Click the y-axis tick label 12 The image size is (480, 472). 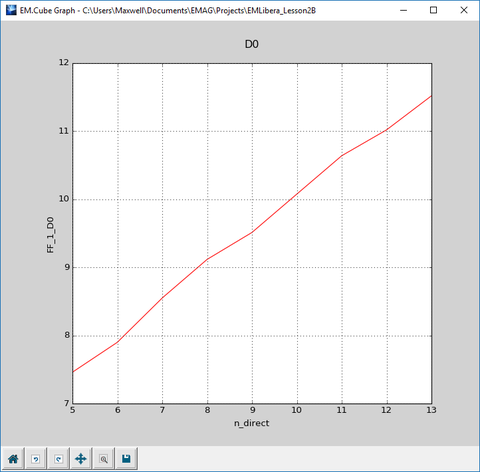point(64,63)
